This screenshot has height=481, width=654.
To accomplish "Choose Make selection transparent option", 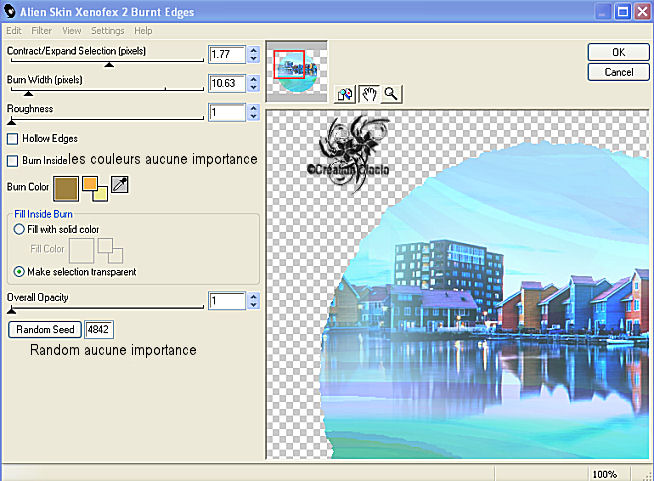I will point(19,271).
